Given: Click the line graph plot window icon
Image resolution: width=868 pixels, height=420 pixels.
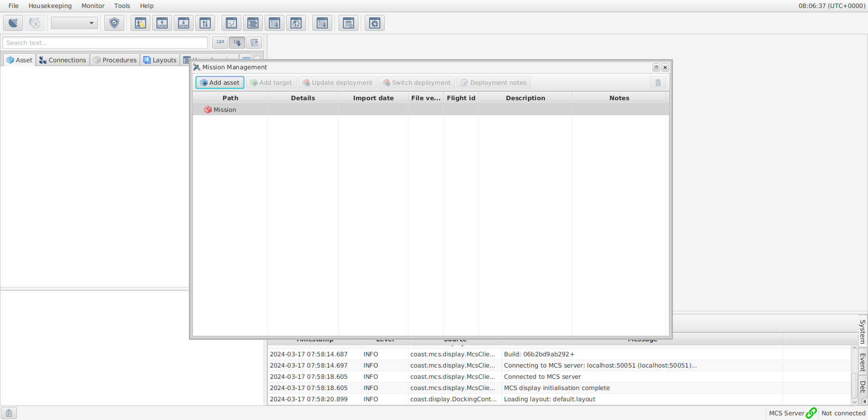Looking at the screenshot, I should pyautogui.click(x=231, y=23).
